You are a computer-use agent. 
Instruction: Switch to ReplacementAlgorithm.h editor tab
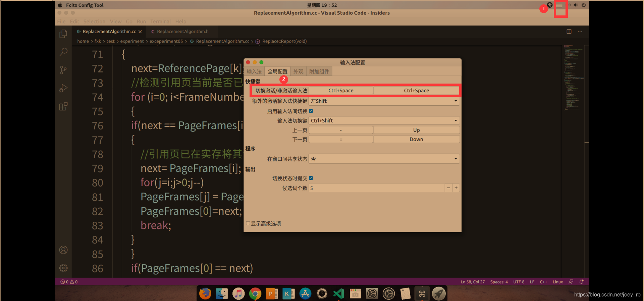pyautogui.click(x=182, y=32)
